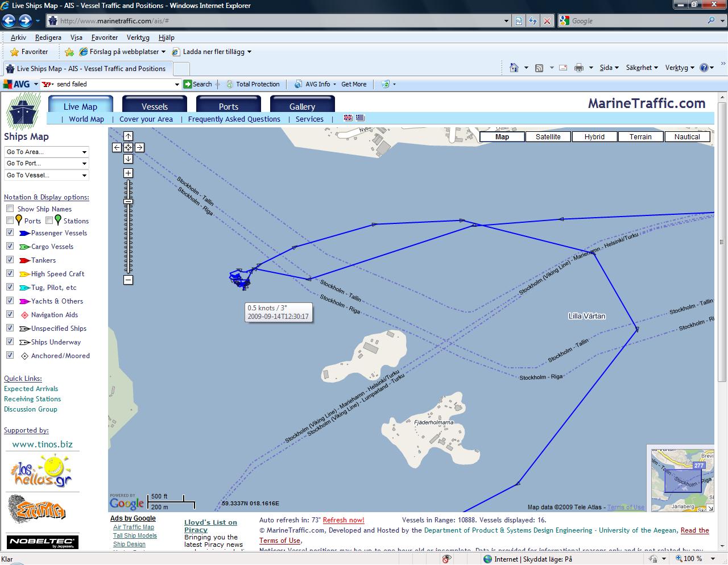The width and height of the screenshot is (728, 565).
Task: Click the page vertical scrollbar
Action: pyautogui.click(x=722, y=242)
